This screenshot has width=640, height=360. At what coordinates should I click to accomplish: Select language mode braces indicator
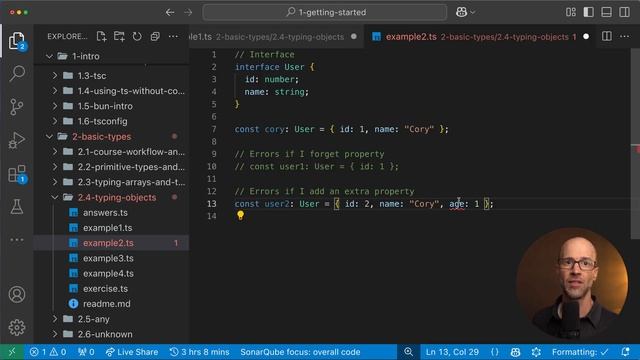[x=495, y=352]
